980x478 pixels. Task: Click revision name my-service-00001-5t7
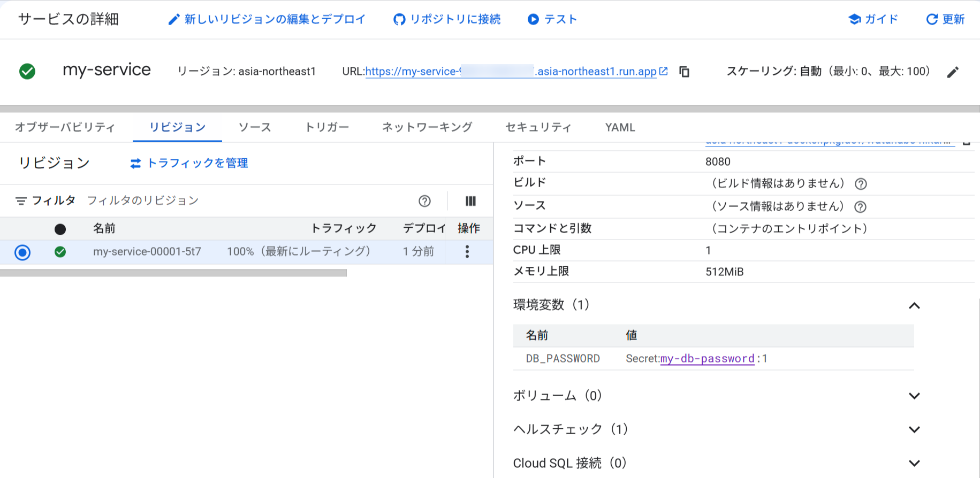point(147,252)
